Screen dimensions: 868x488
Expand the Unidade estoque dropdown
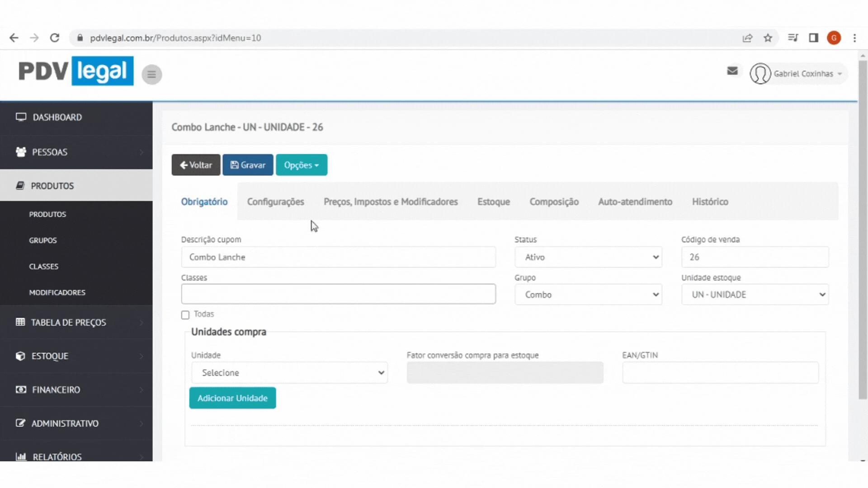tap(755, 295)
